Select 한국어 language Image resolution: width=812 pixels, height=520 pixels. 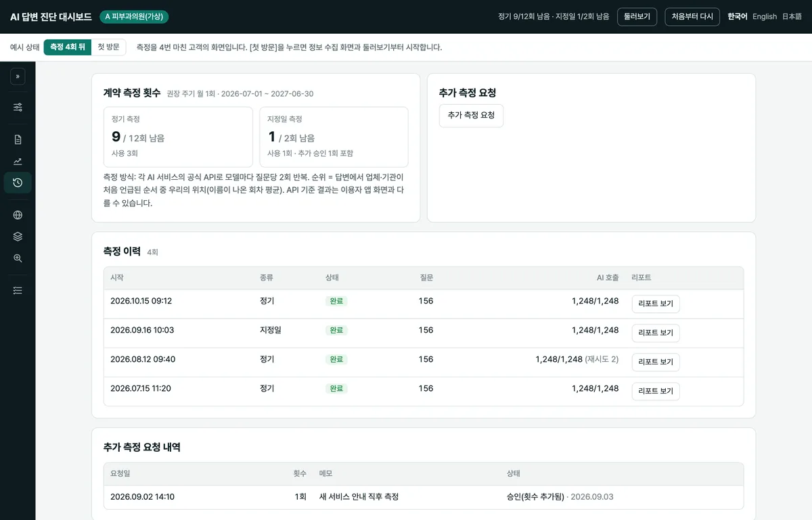pos(737,17)
